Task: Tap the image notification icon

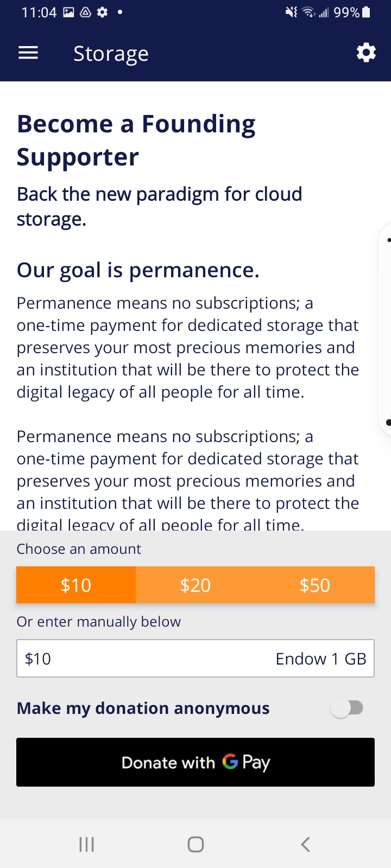Action: click(x=68, y=12)
